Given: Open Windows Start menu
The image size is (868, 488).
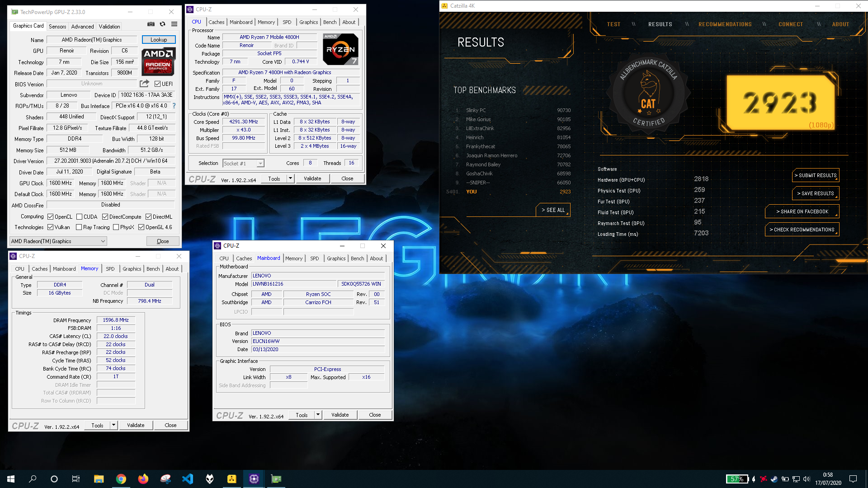Looking at the screenshot, I should pyautogui.click(x=11, y=479).
